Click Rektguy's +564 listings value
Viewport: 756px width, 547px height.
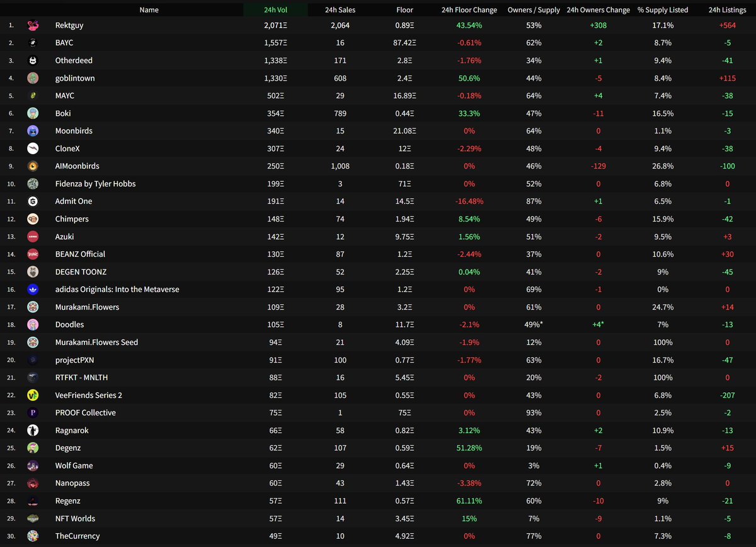click(x=726, y=25)
